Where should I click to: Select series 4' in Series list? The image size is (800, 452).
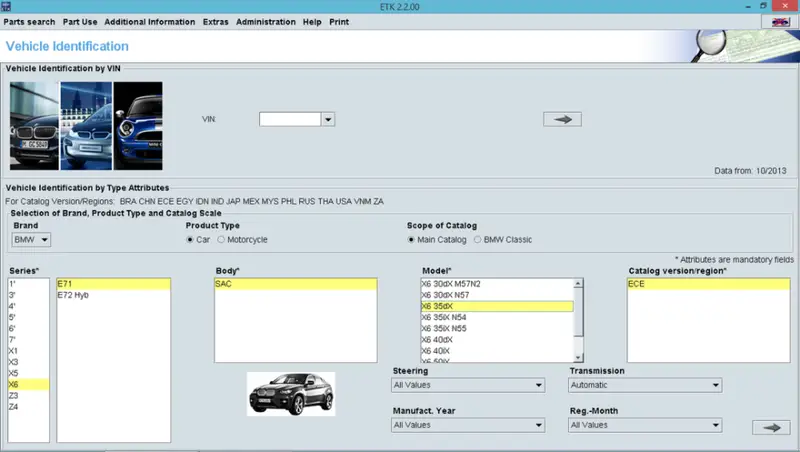click(x=29, y=307)
